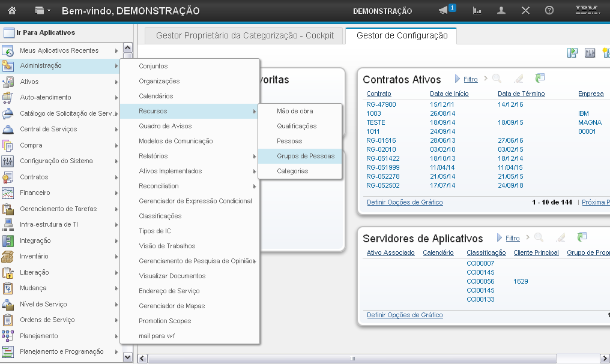The width and height of the screenshot is (610, 364).
Task: Open classification CCI00007 link
Action: point(480,263)
